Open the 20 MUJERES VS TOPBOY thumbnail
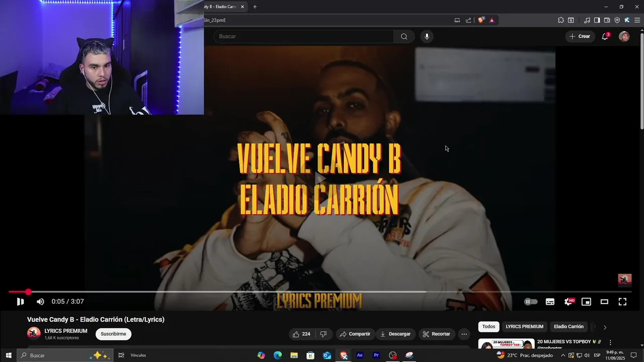This screenshot has height=362, width=644. (x=506, y=343)
